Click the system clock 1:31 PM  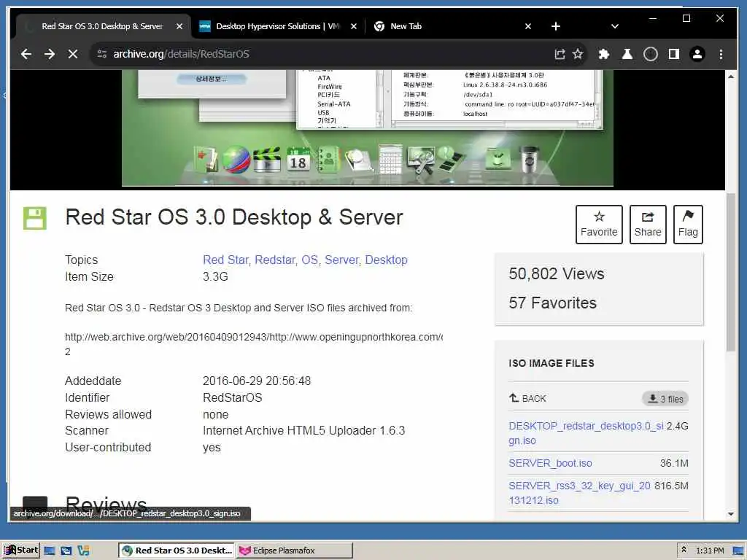710,551
